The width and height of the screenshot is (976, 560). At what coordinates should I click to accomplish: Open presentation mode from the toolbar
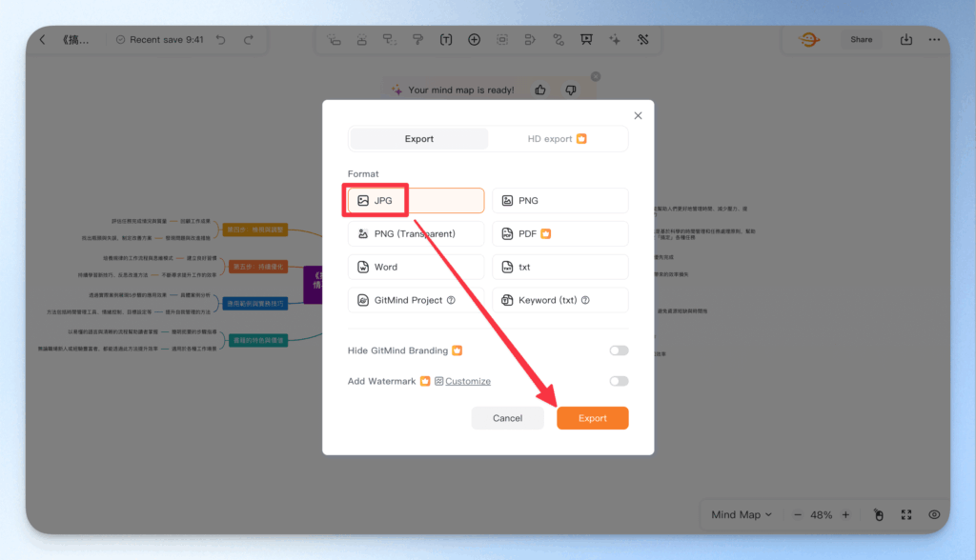pos(586,39)
